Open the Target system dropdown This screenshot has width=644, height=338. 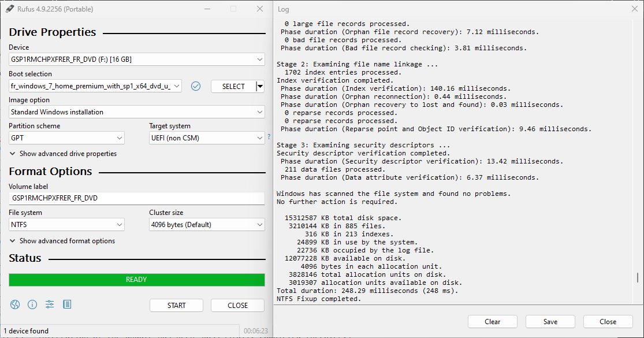click(207, 138)
